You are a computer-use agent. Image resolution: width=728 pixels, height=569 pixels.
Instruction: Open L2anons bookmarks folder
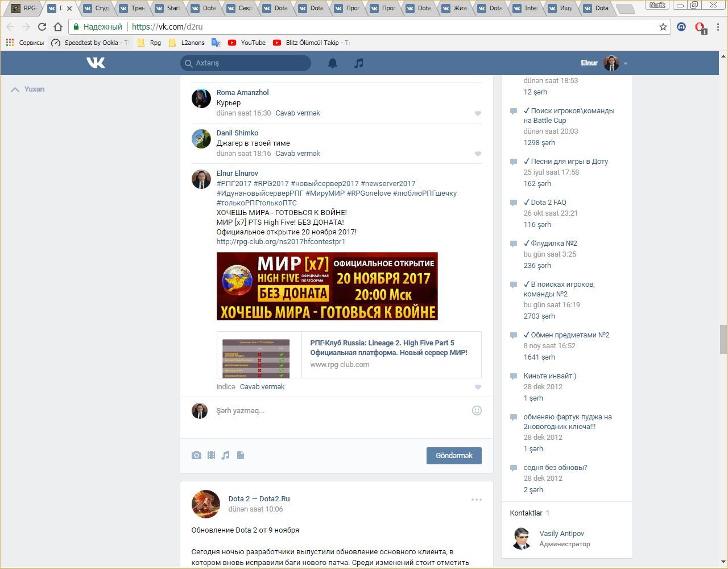pos(187,43)
